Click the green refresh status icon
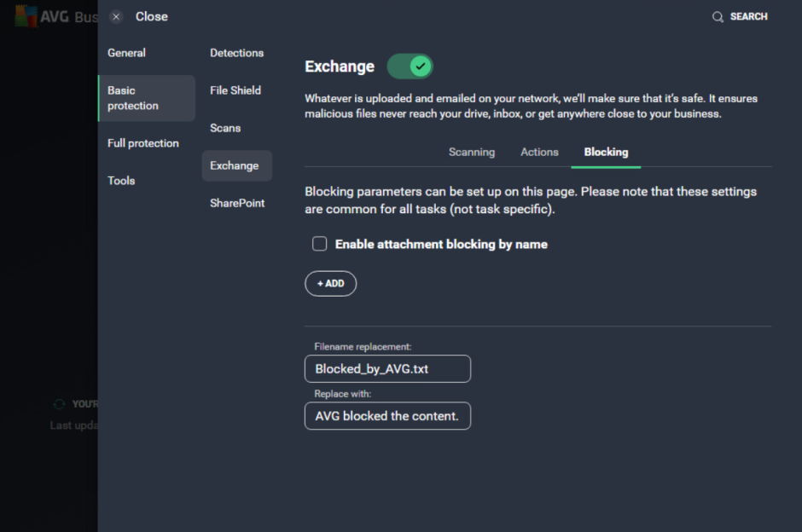The width and height of the screenshot is (802, 532). coord(58,403)
